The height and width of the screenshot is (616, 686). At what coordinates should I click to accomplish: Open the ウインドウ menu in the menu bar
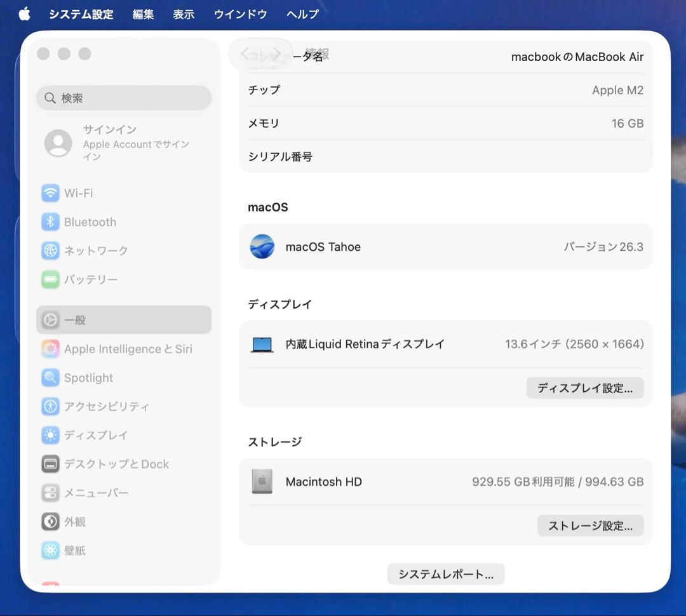(x=240, y=14)
